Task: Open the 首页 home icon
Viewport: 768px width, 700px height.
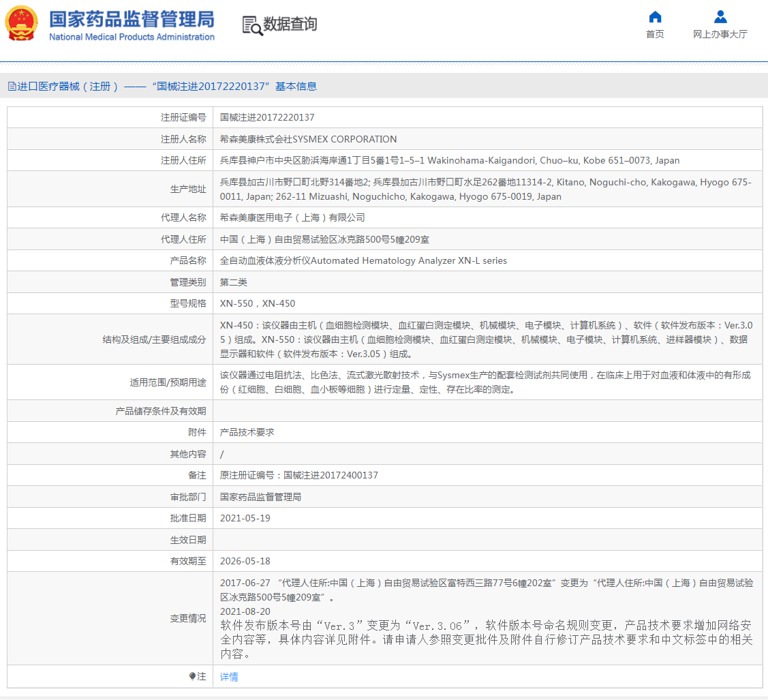Action: tap(655, 17)
